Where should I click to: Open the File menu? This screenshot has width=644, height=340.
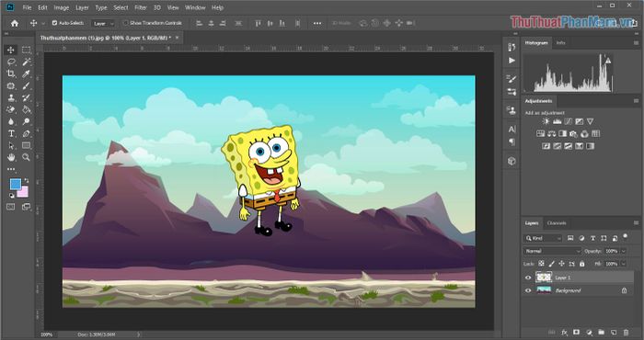(x=27, y=7)
